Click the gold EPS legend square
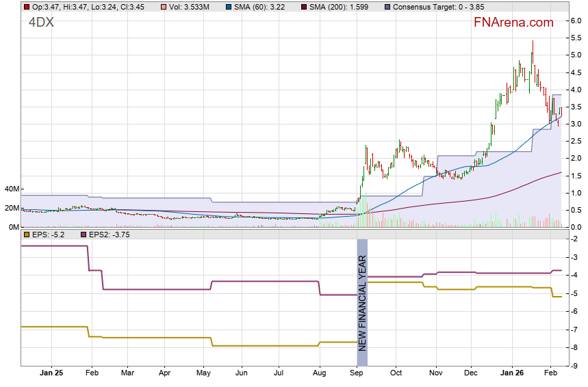The width and height of the screenshot is (588, 387). [27, 235]
